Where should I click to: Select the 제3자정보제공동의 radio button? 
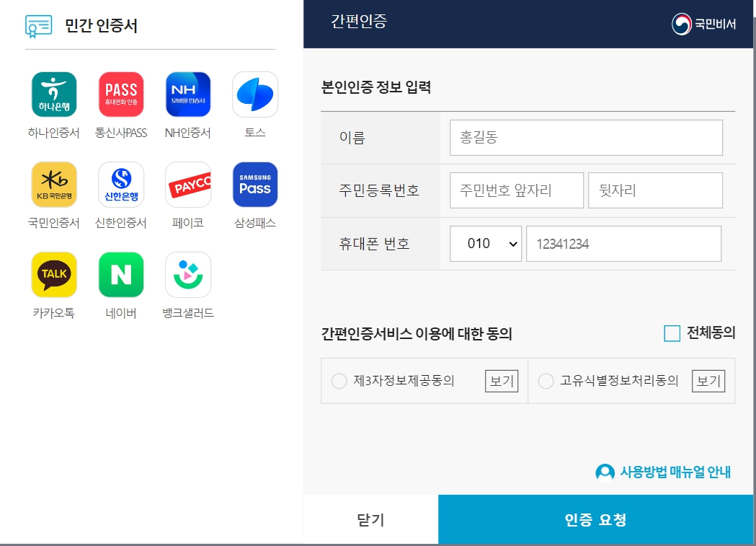click(x=339, y=381)
